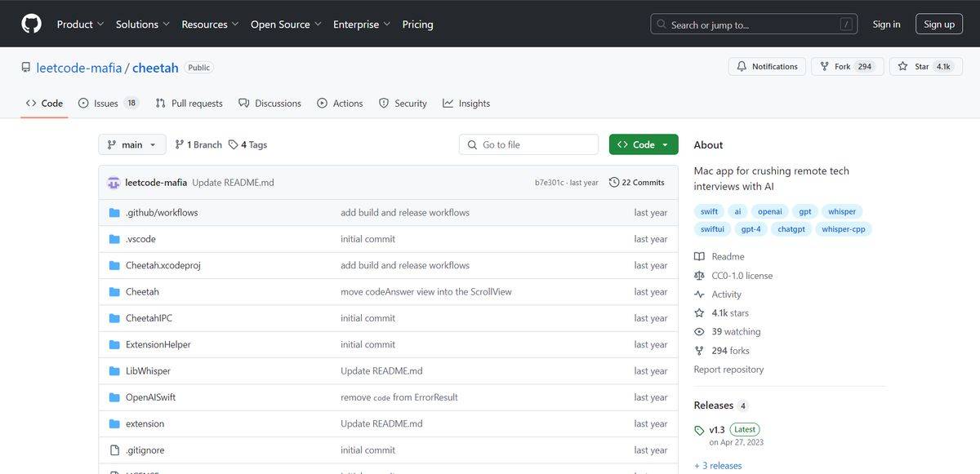Expand the main branch dropdown
The image size is (980, 474).
click(132, 145)
